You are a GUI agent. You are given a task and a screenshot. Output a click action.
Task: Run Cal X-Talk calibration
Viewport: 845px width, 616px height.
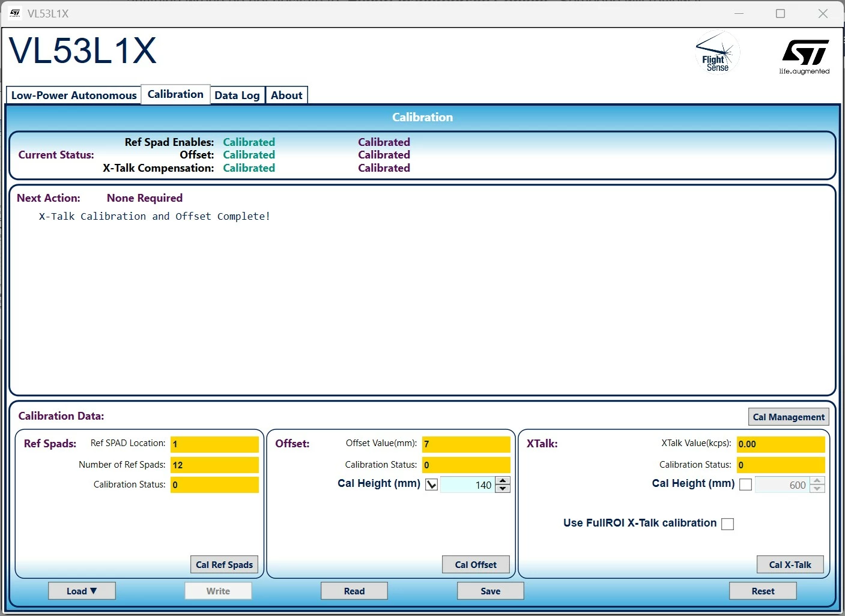(790, 564)
